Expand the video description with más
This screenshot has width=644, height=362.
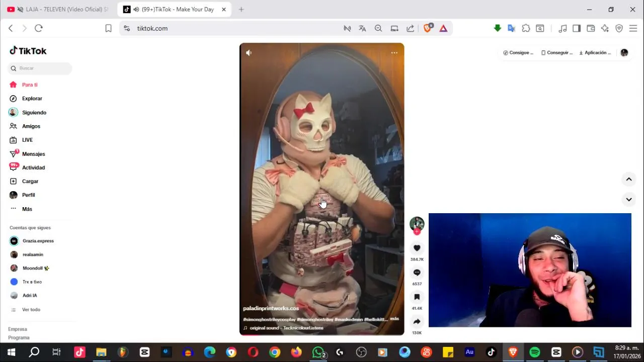coord(394,319)
